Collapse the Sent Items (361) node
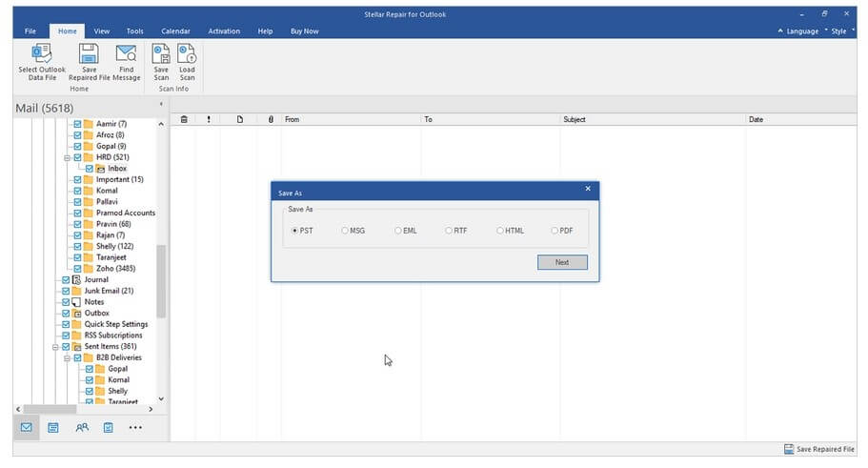This screenshot has width=868, height=468. click(55, 347)
